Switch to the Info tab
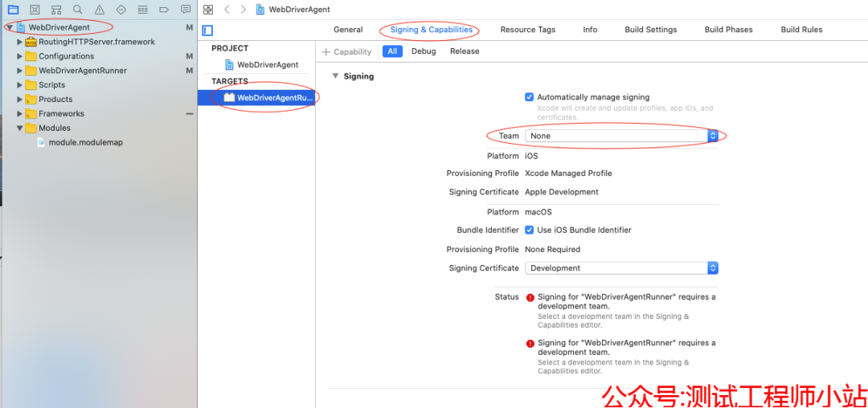This screenshot has height=408, width=868. [x=590, y=30]
